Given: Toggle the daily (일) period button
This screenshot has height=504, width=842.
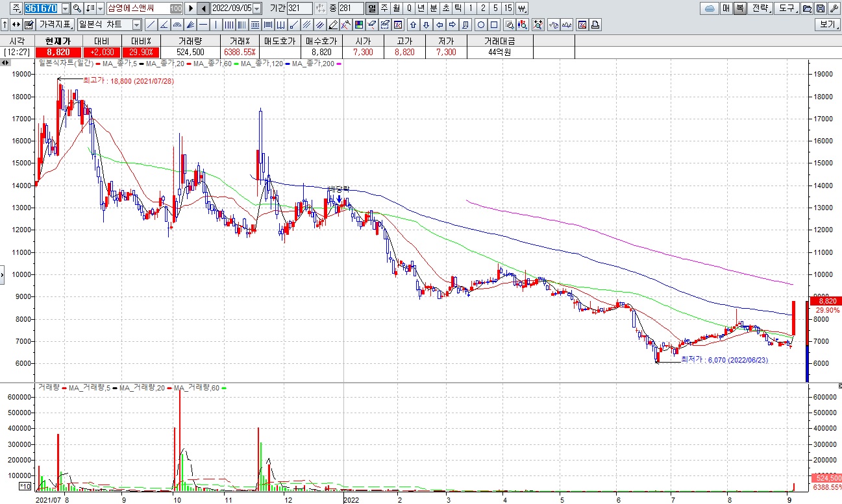Looking at the screenshot, I should click(371, 8).
